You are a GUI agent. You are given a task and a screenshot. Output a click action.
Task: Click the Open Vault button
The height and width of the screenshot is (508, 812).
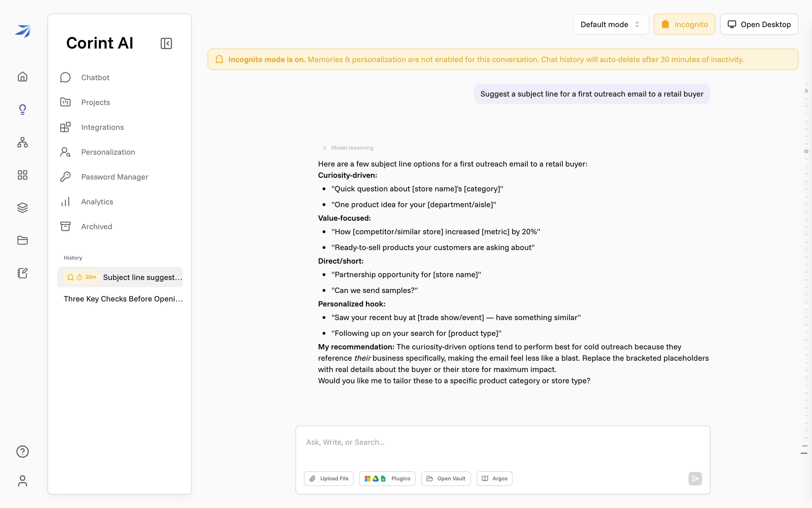[x=446, y=478]
